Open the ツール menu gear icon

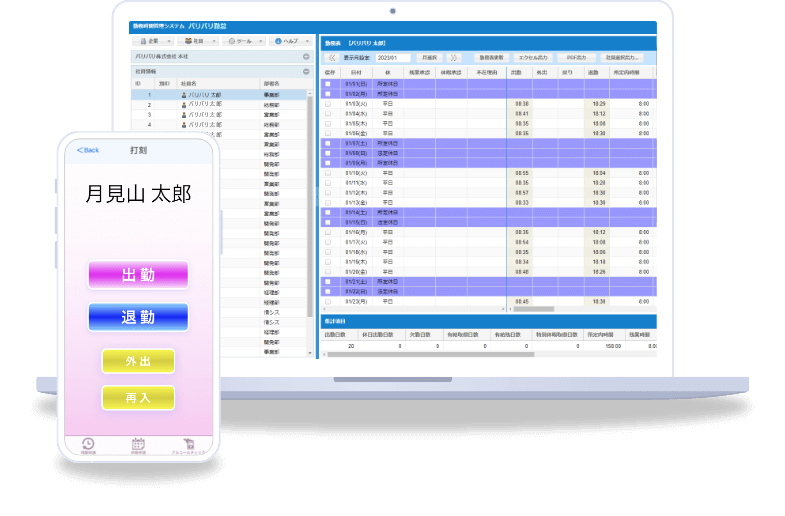tap(231, 41)
